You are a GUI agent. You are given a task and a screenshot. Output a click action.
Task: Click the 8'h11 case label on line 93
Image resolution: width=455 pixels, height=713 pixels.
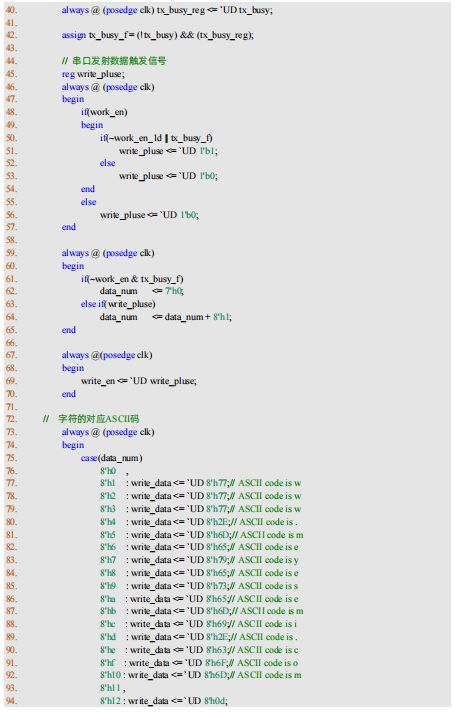coord(111,688)
